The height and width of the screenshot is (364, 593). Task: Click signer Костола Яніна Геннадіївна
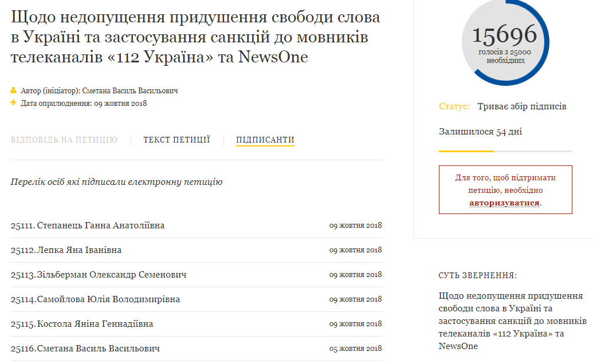(95, 324)
